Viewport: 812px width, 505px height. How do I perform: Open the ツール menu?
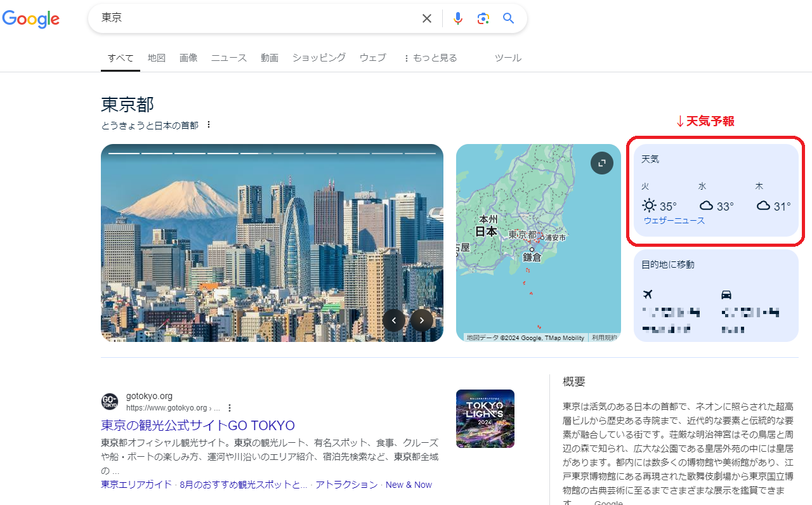507,57
